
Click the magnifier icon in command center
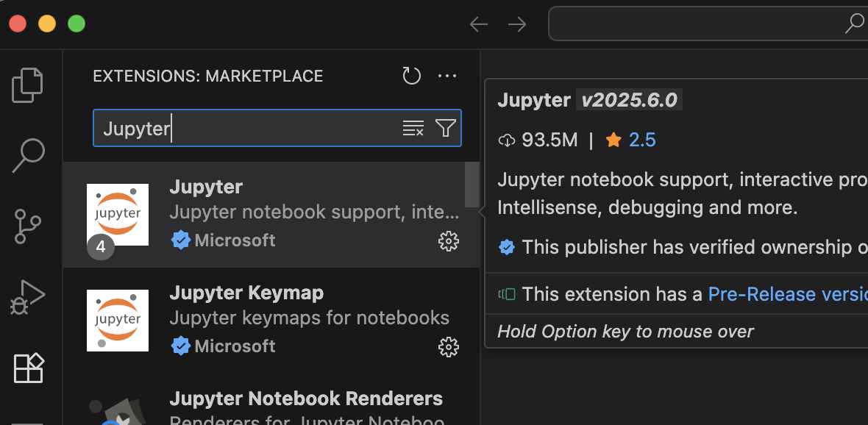[x=854, y=24]
